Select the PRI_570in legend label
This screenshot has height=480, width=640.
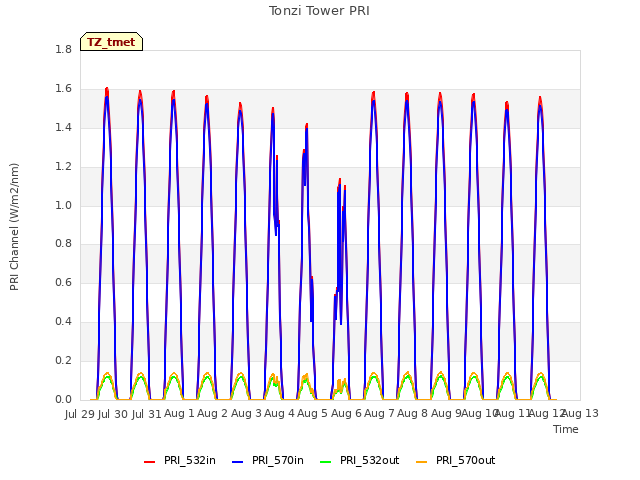pyautogui.click(x=278, y=460)
